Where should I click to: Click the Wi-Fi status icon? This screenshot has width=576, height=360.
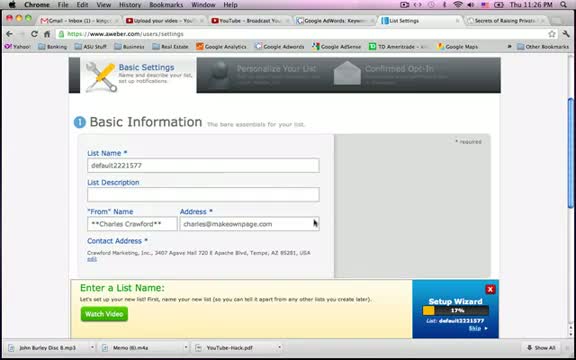458,5
